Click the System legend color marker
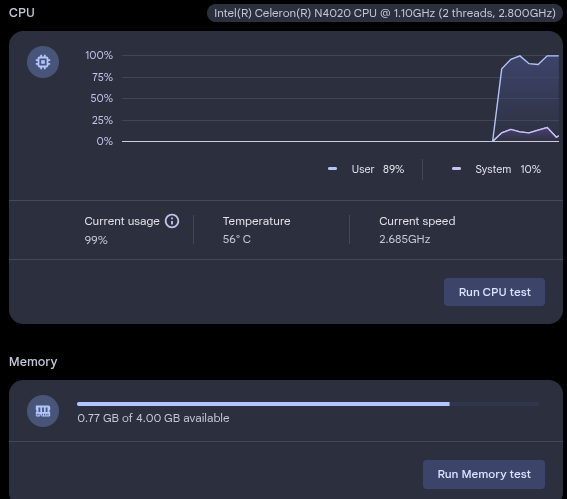567x499 pixels. [x=456, y=169]
